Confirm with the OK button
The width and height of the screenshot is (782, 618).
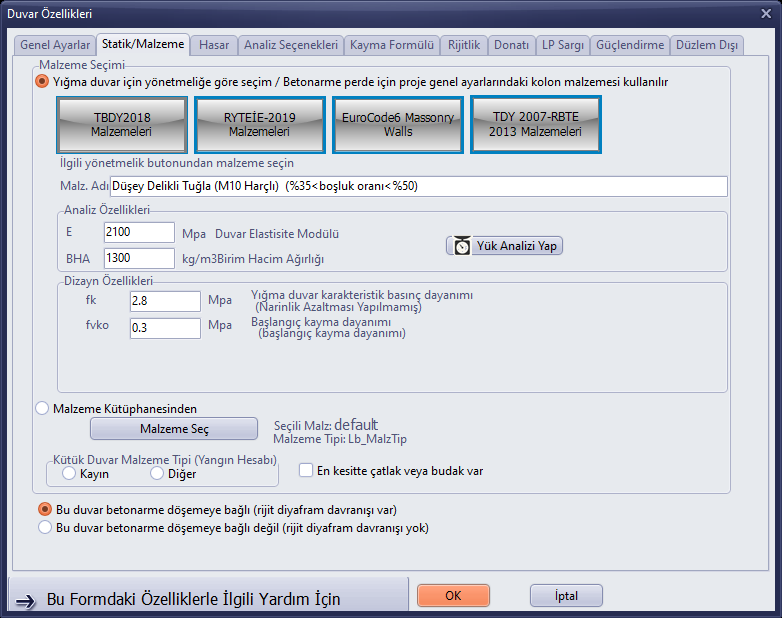coord(453,596)
